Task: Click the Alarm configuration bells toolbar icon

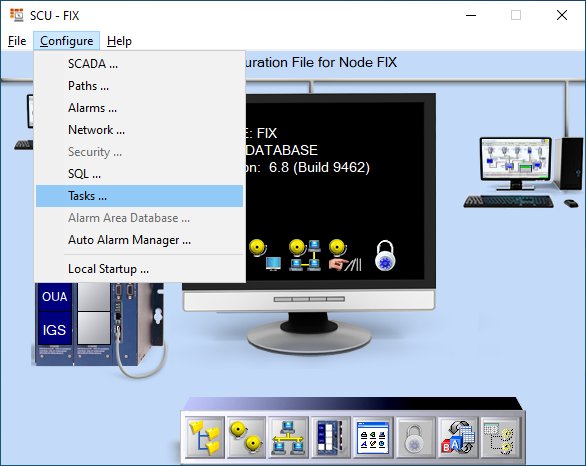Action: (247, 437)
